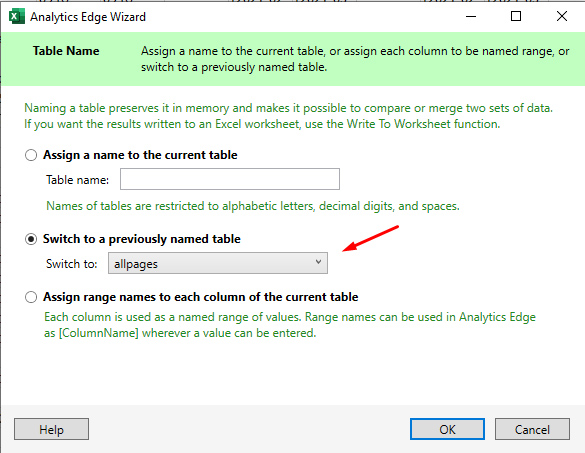Click the 'Switch to:' label text
Screen dimensions: 585x453
[x=72, y=264]
